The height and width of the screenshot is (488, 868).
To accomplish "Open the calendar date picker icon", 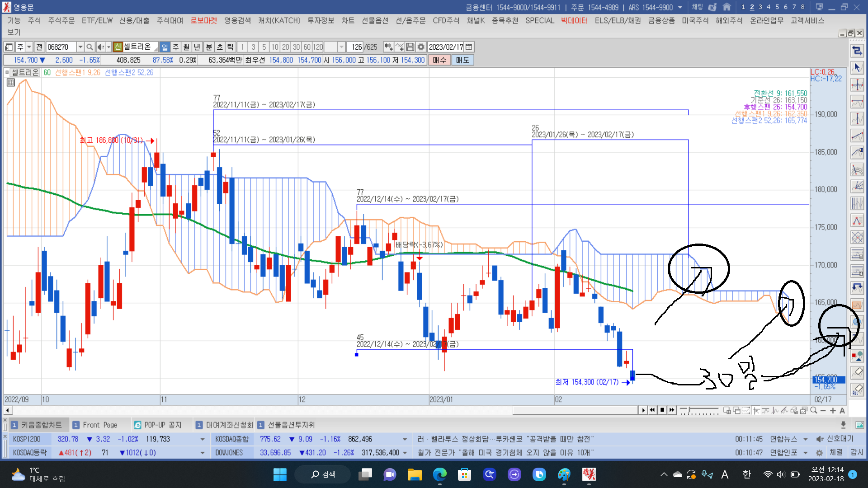I will [x=469, y=47].
